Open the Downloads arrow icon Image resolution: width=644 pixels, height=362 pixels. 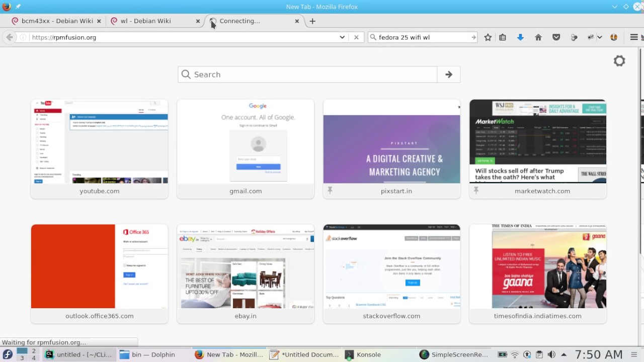point(520,37)
